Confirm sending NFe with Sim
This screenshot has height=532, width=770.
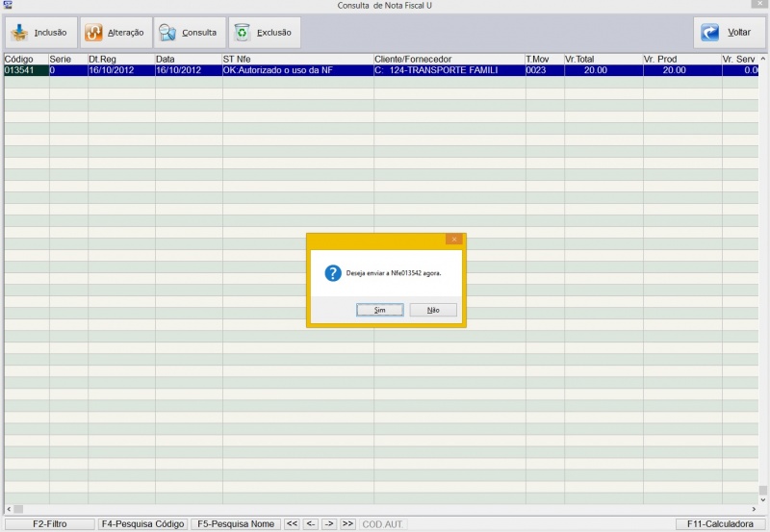pos(379,310)
